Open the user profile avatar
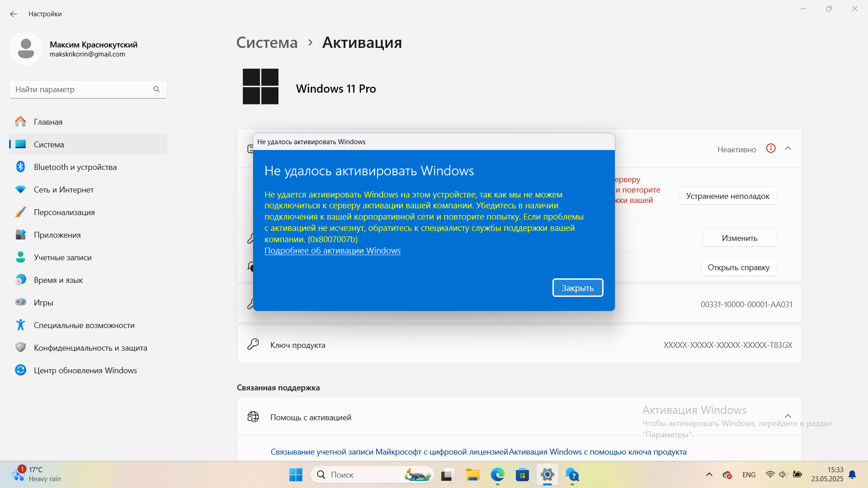Image resolution: width=868 pixels, height=488 pixels. click(26, 49)
